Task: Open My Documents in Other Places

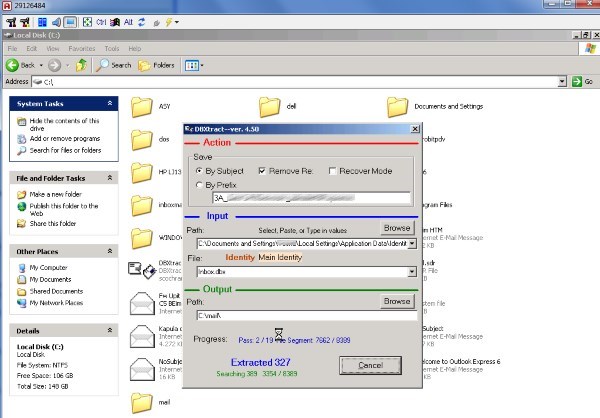Action: 50,279
